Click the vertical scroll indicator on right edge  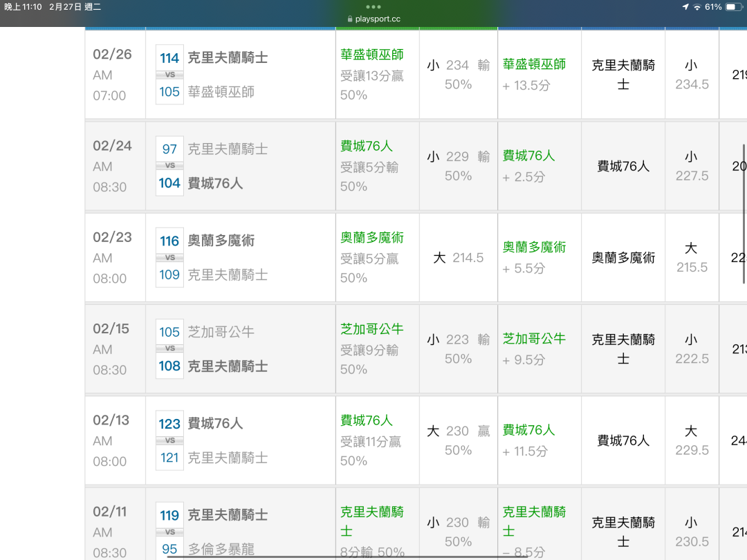click(744, 214)
